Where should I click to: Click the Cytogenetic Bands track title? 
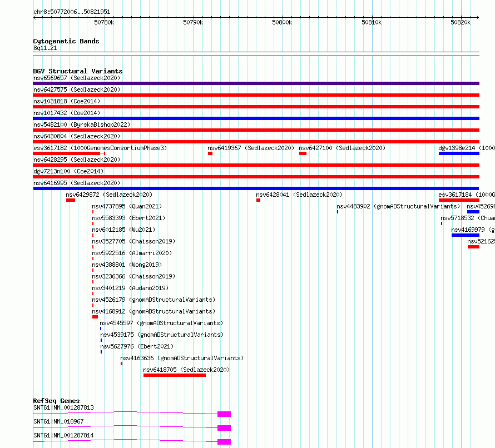(66, 41)
